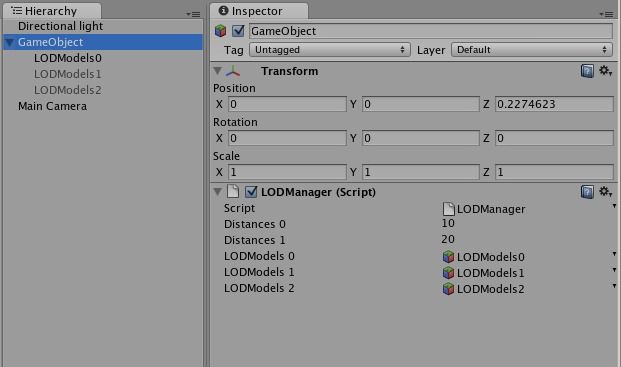The image size is (621, 367).
Task: Open object picker arrow for LODModels 0
Action: 614,254
